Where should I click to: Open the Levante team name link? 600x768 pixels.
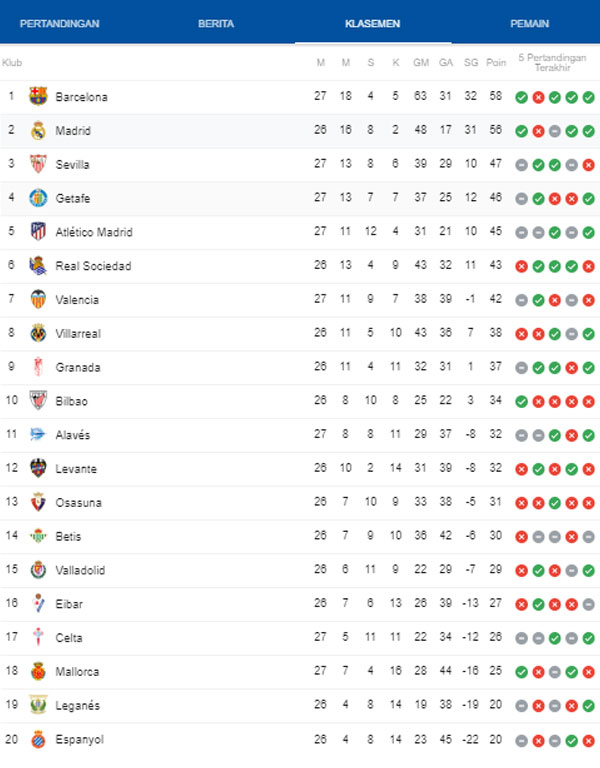pyautogui.click(x=76, y=469)
